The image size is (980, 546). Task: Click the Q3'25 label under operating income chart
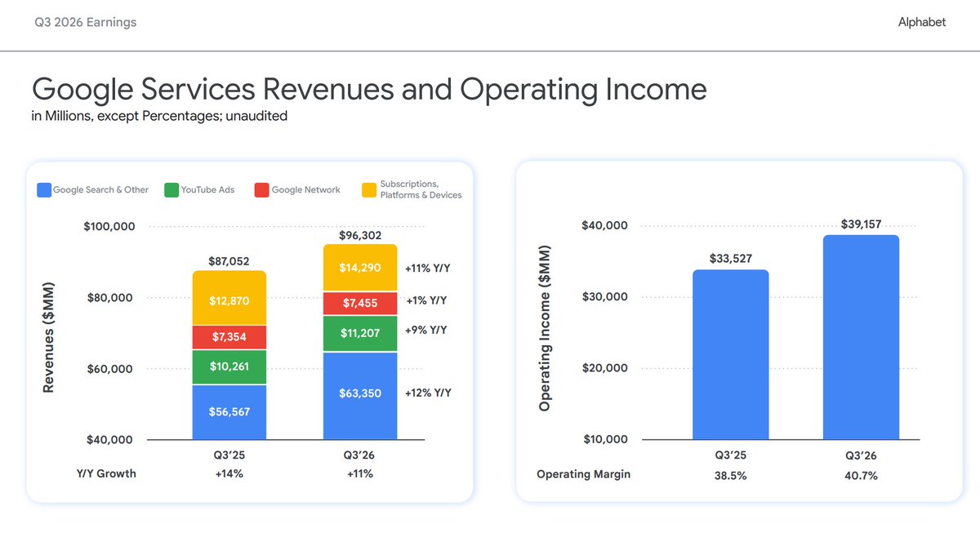730,455
